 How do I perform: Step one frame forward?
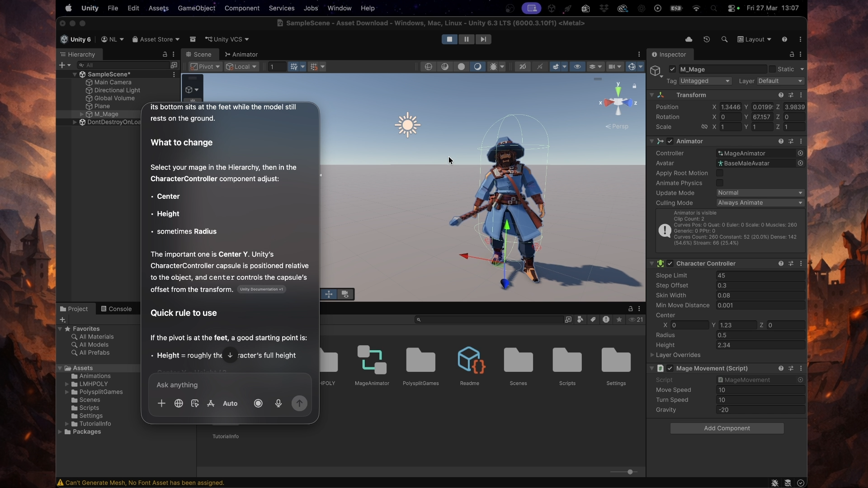point(483,39)
